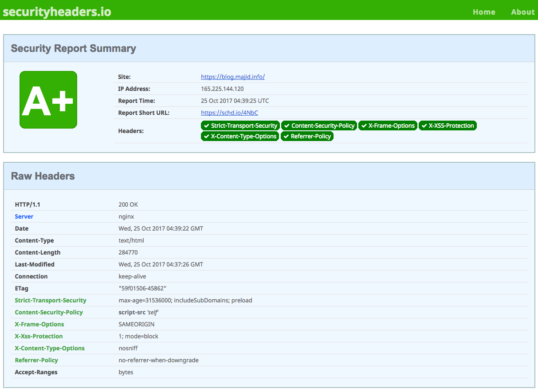
Task: Click the green A+ grade badge
Action: [x=48, y=99]
